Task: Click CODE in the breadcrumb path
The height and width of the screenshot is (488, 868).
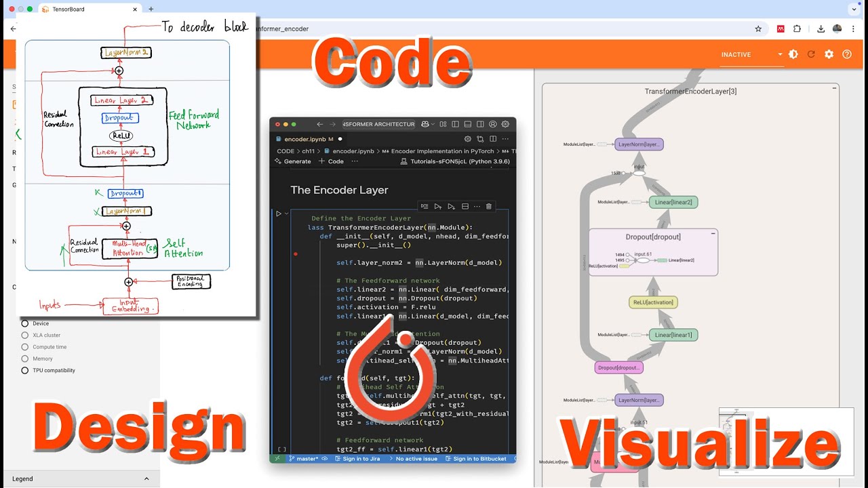Action: coord(285,151)
